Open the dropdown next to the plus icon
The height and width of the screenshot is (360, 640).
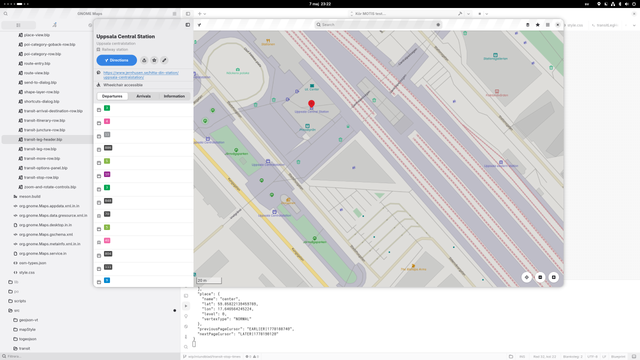(x=204, y=14)
